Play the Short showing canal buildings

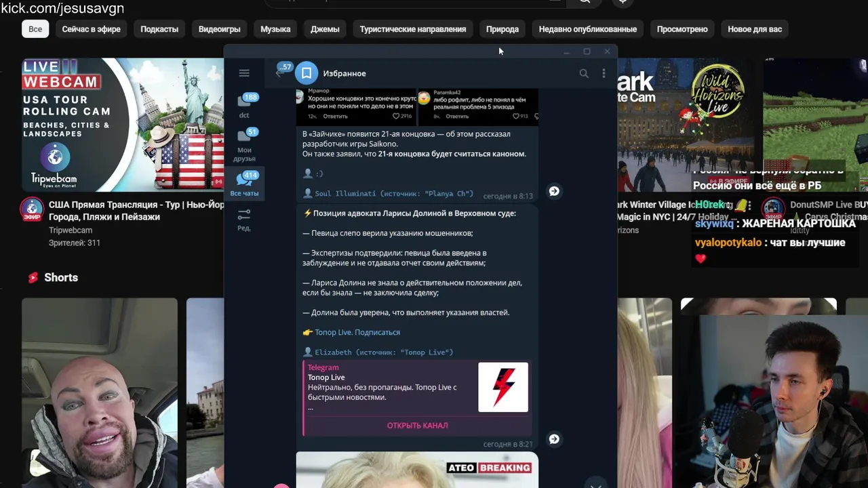205,393
